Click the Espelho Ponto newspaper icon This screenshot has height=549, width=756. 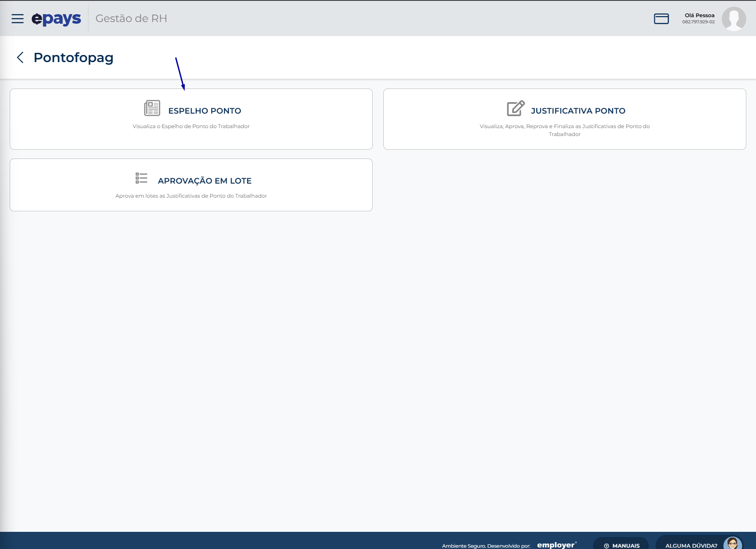(152, 108)
